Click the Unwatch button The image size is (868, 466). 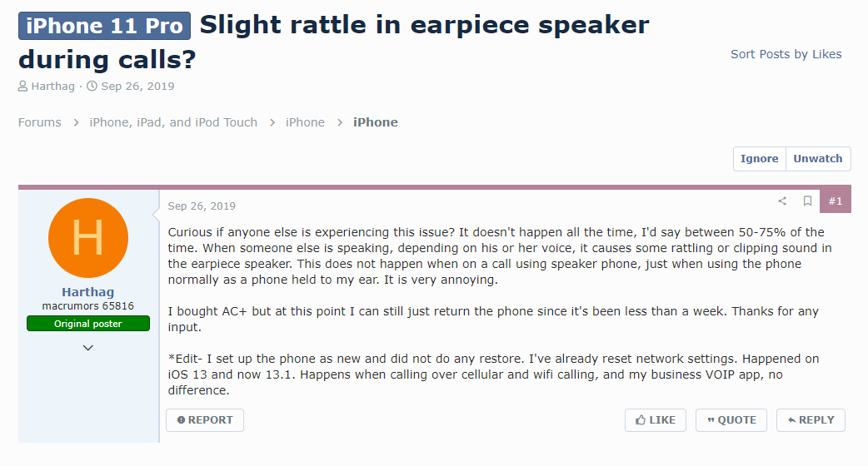click(x=818, y=159)
